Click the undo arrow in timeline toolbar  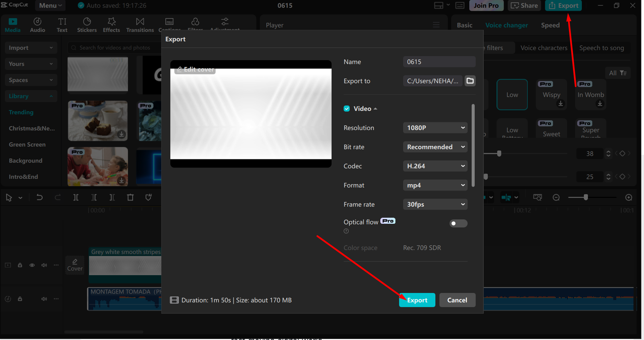(x=39, y=198)
